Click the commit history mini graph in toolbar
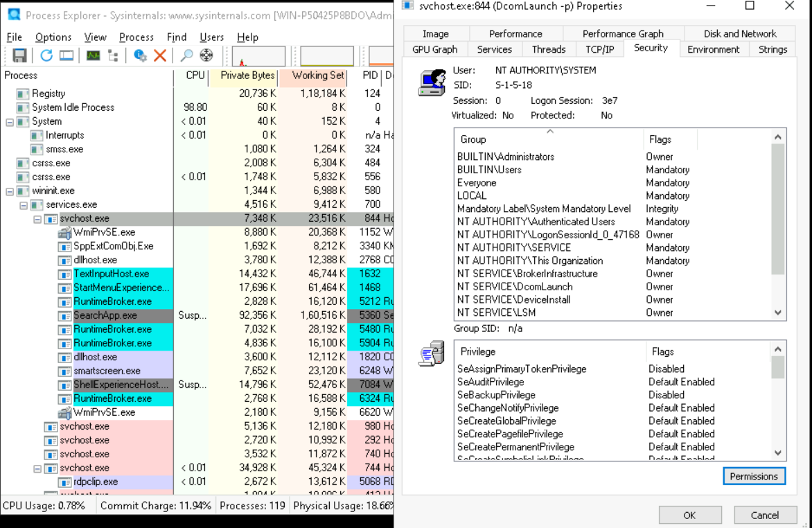The width and height of the screenshot is (812, 528). coord(327,56)
